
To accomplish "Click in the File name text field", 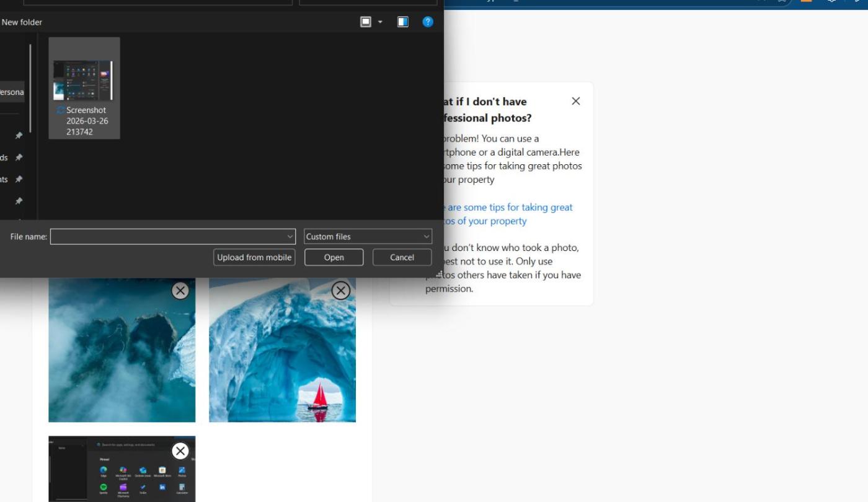I will pos(167,237).
